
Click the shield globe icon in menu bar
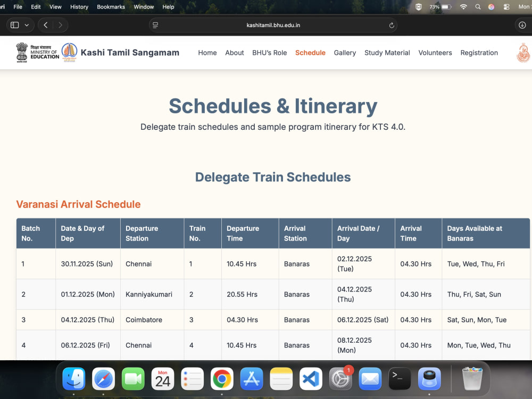[419, 7]
